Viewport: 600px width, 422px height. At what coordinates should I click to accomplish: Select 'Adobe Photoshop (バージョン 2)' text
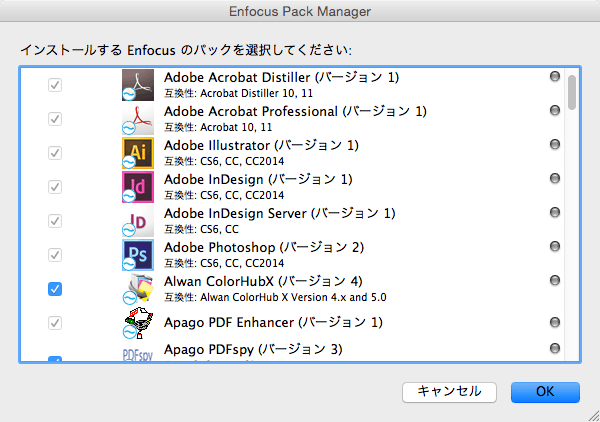pos(264,248)
